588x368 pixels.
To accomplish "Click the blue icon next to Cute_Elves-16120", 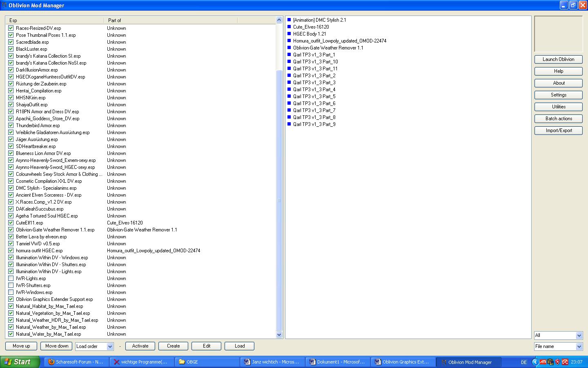I will click(x=289, y=27).
